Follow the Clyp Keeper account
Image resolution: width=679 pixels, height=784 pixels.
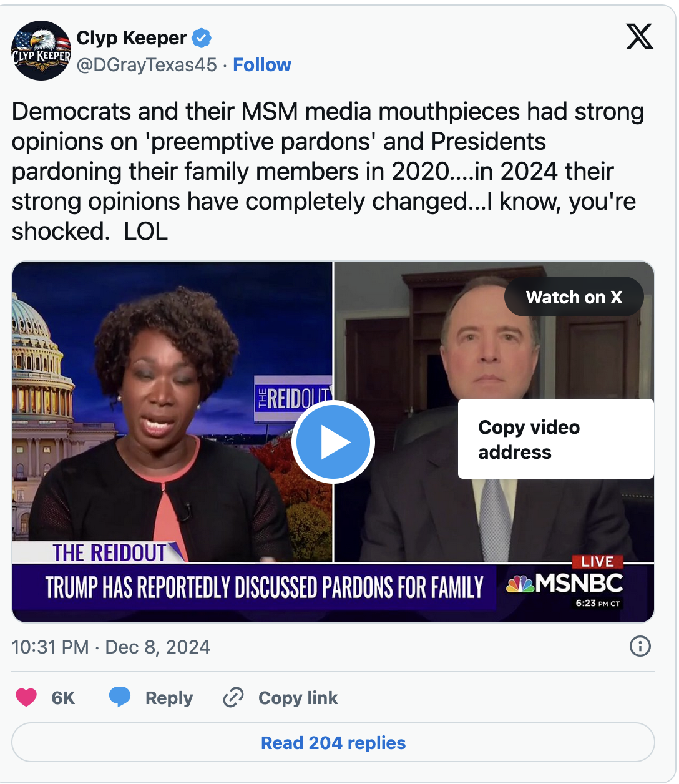pos(262,65)
